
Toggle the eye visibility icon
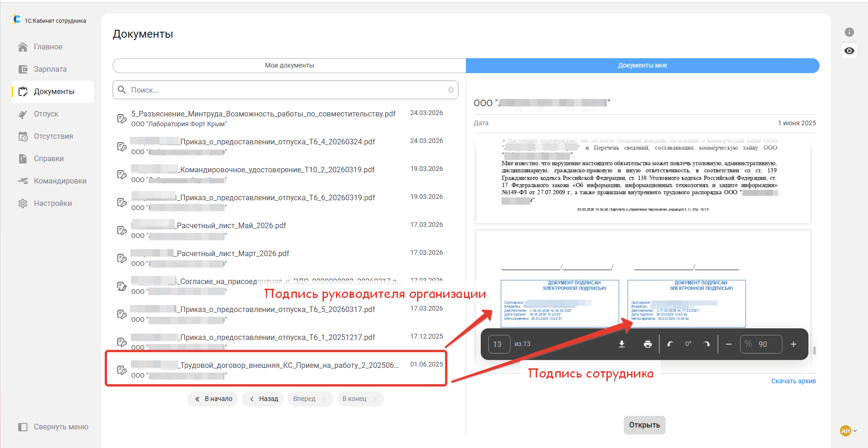pos(849,51)
